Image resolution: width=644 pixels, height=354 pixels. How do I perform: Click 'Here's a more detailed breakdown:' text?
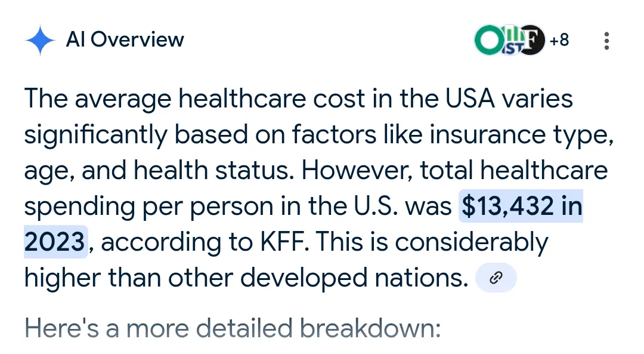(233, 328)
